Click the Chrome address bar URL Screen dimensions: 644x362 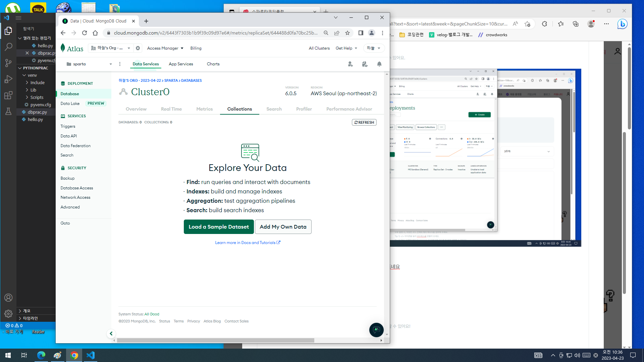coord(215,33)
